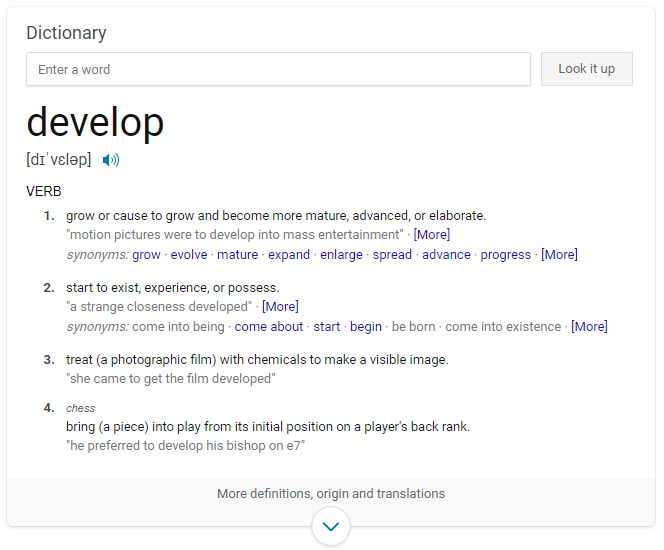The width and height of the screenshot is (664, 550).
Task: Show More synonyms after progress
Action: point(559,254)
